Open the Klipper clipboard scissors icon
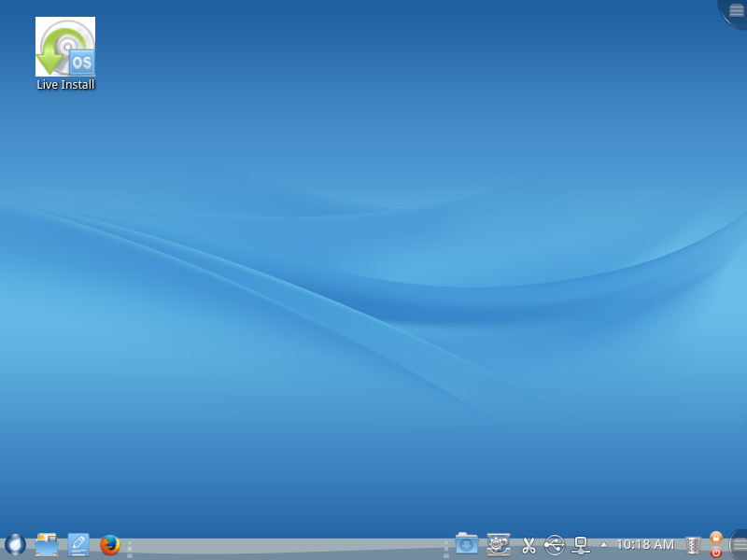Image resolution: width=747 pixels, height=560 pixels. click(x=529, y=544)
